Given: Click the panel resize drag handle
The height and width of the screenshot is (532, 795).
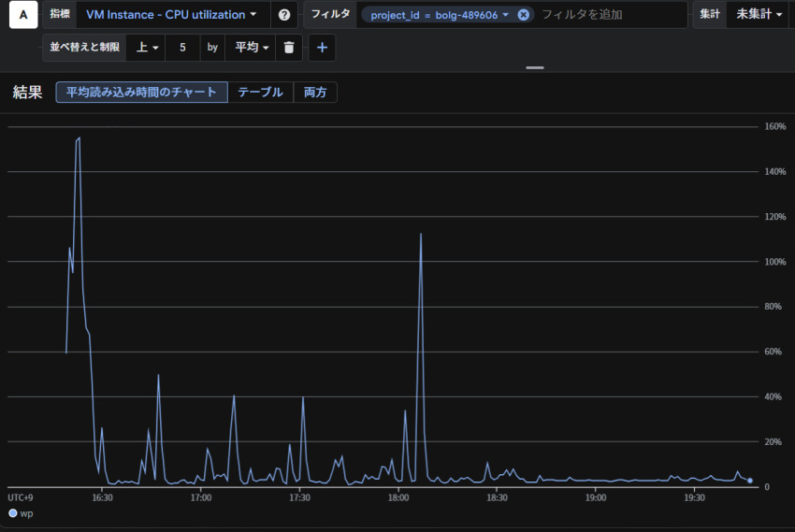Looking at the screenshot, I should click(535, 68).
